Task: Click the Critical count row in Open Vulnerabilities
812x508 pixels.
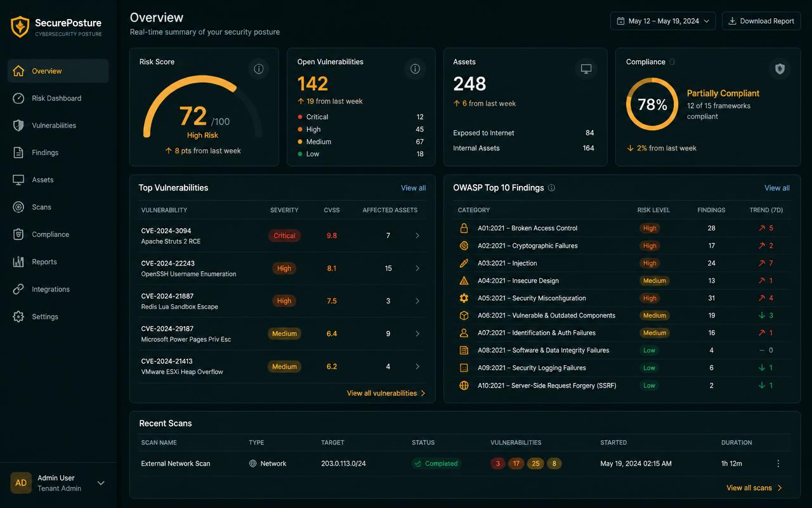Action: (360, 117)
